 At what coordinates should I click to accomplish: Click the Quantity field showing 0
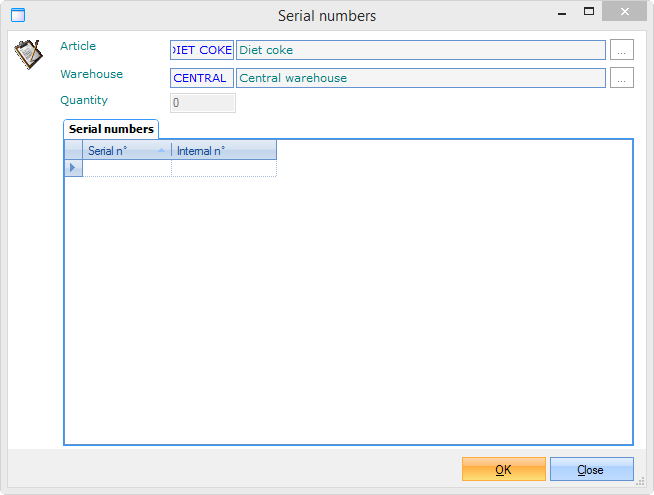pyautogui.click(x=202, y=103)
